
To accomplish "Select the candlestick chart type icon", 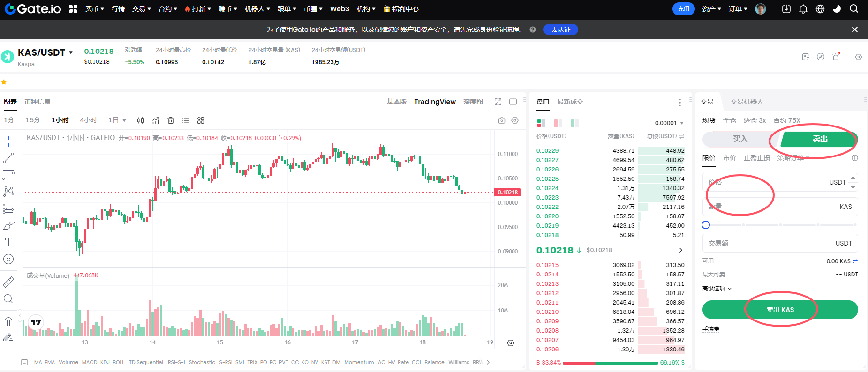I will [x=141, y=120].
